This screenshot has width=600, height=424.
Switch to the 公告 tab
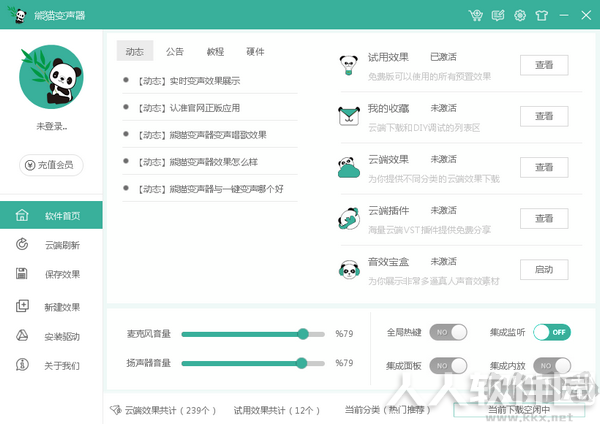click(x=175, y=51)
